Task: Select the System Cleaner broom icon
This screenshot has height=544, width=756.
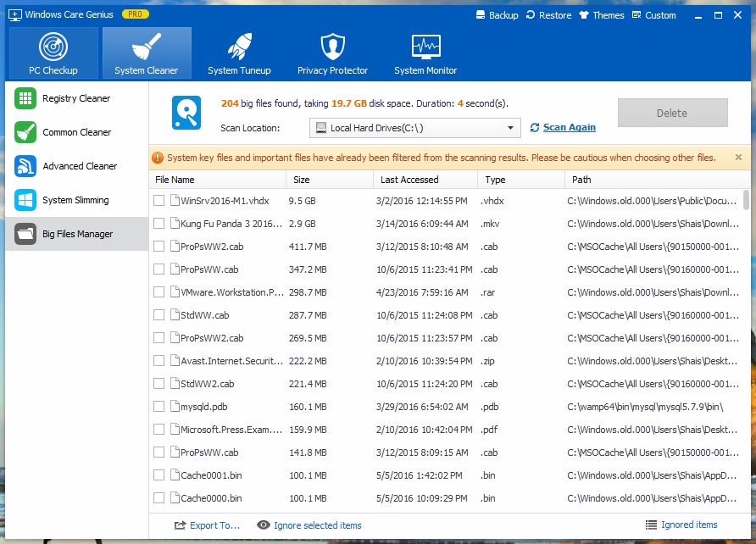Action: point(146,47)
